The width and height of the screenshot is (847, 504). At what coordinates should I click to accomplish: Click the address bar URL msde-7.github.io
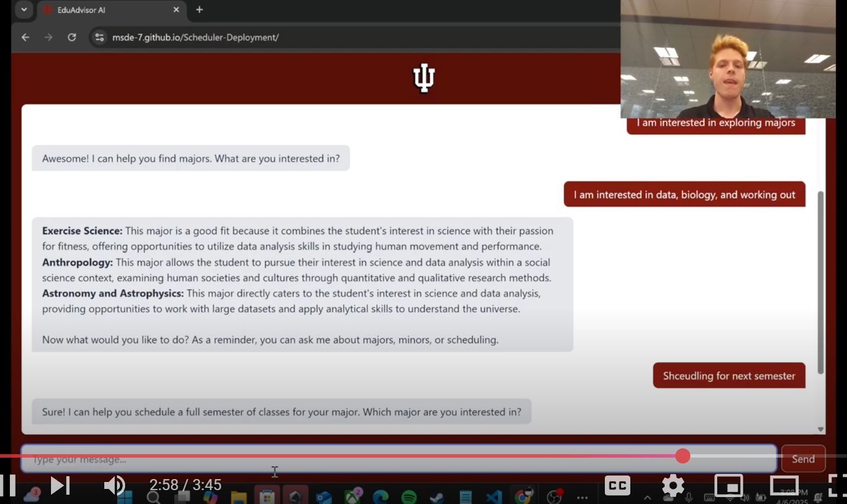tap(195, 37)
